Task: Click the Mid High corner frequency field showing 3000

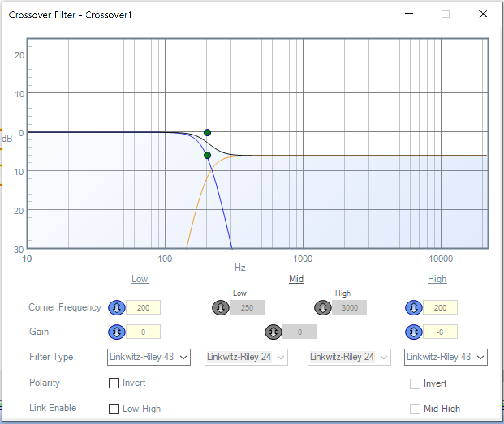Action: click(349, 307)
